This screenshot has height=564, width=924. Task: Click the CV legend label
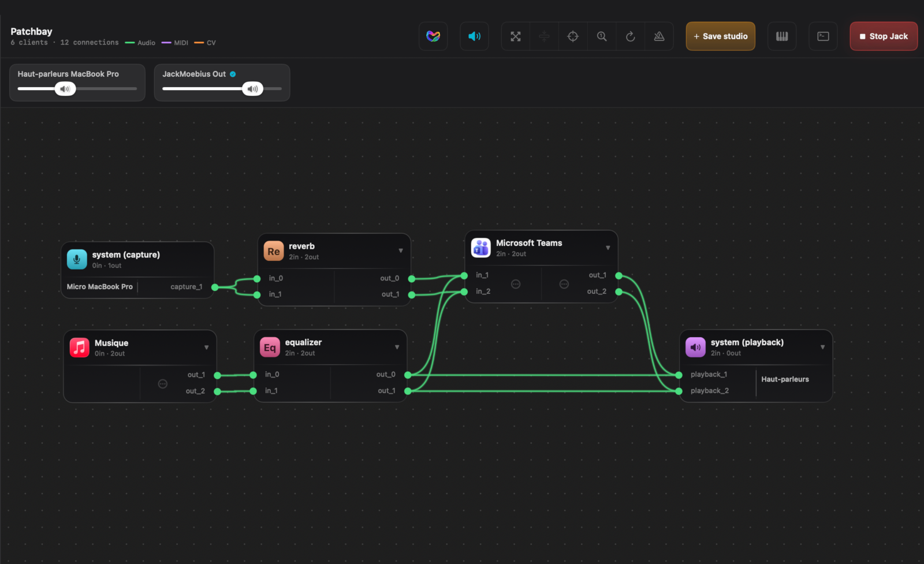coord(211,43)
